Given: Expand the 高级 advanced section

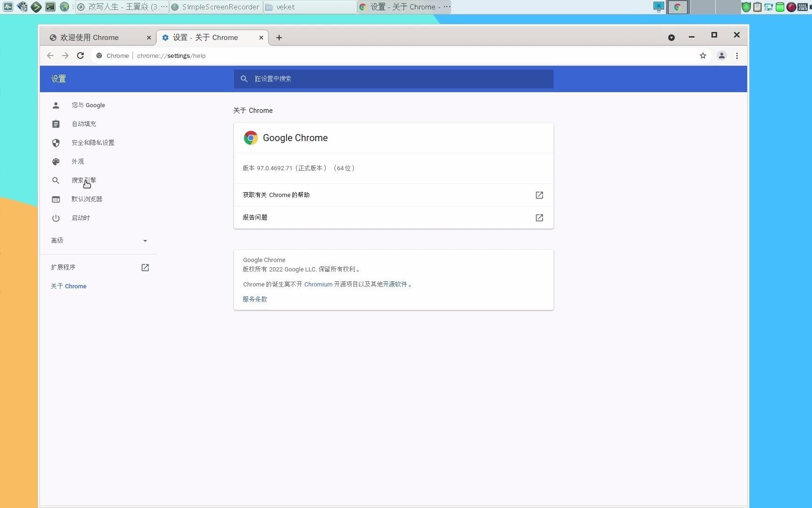Looking at the screenshot, I should click(x=99, y=240).
